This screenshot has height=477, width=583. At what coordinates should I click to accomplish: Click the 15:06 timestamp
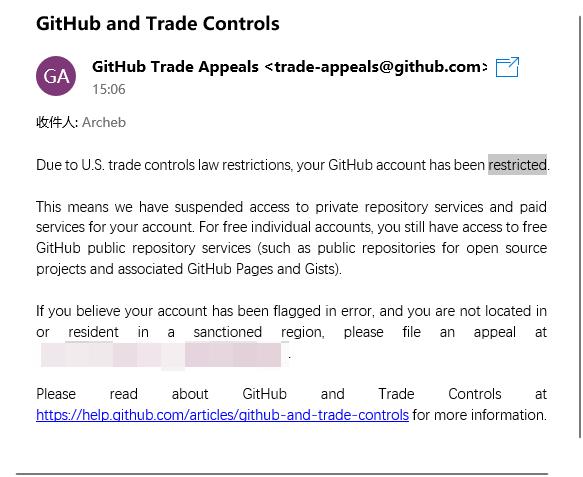[109, 89]
